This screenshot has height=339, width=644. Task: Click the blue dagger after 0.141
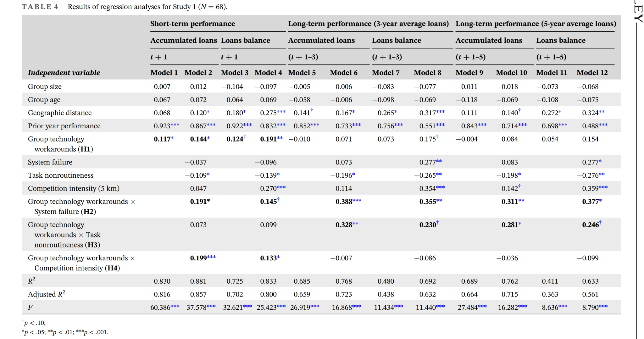pyautogui.click(x=312, y=110)
